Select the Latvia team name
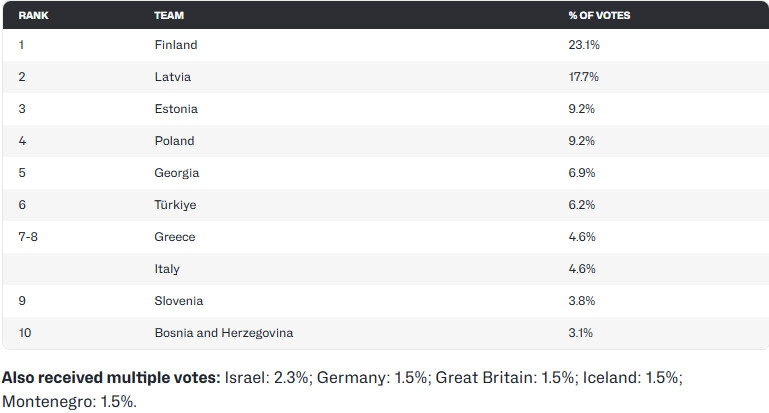 tap(172, 77)
